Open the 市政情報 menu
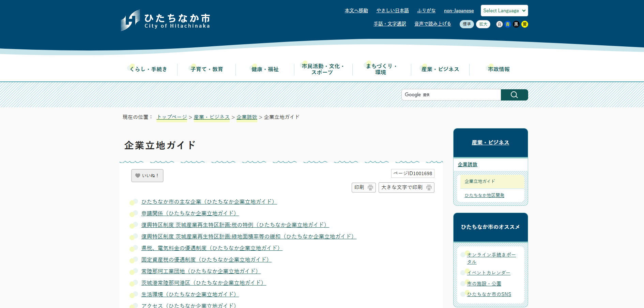 pyautogui.click(x=499, y=69)
